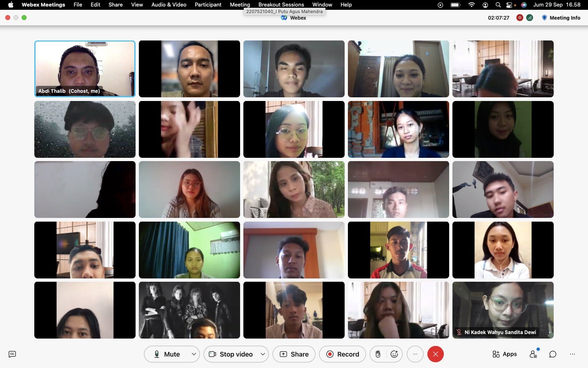
Task: Click the green network status icon
Action: tap(530, 18)
